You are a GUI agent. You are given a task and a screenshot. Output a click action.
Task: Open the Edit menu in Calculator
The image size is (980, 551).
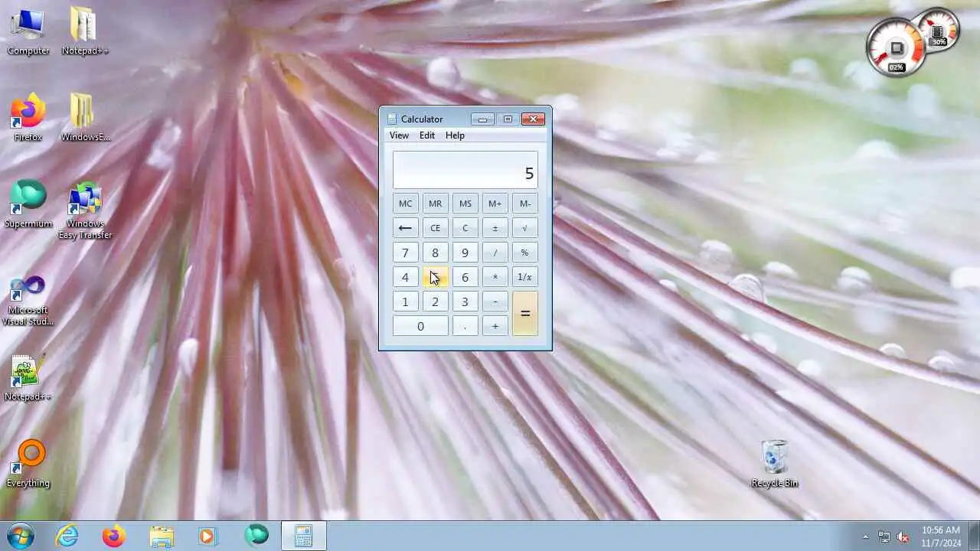427,135
